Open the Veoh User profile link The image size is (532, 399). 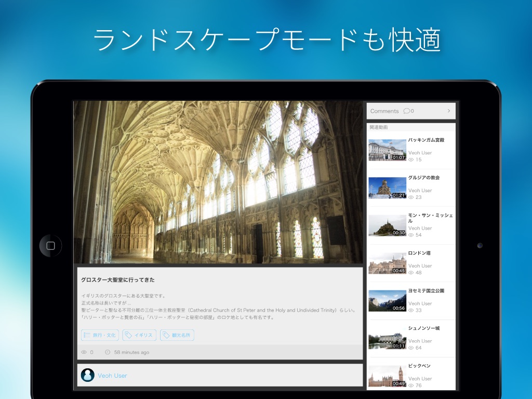click(x=112, y=376)
